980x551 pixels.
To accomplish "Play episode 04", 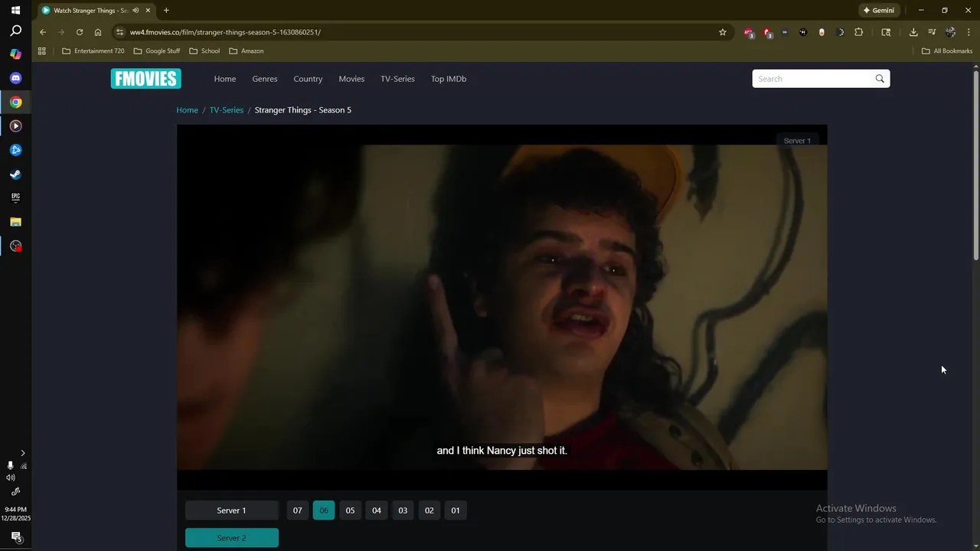I will (377, 510).
